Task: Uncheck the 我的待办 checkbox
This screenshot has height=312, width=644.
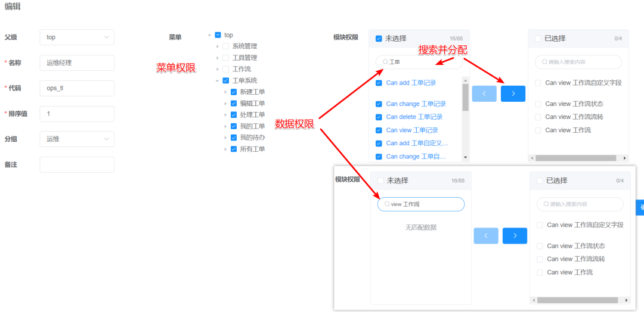Action: [234, 138]
